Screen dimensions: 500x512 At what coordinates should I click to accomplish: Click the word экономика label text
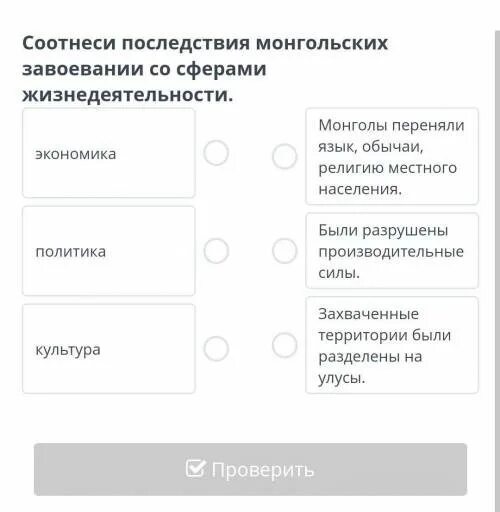click(x=76, y=154)
